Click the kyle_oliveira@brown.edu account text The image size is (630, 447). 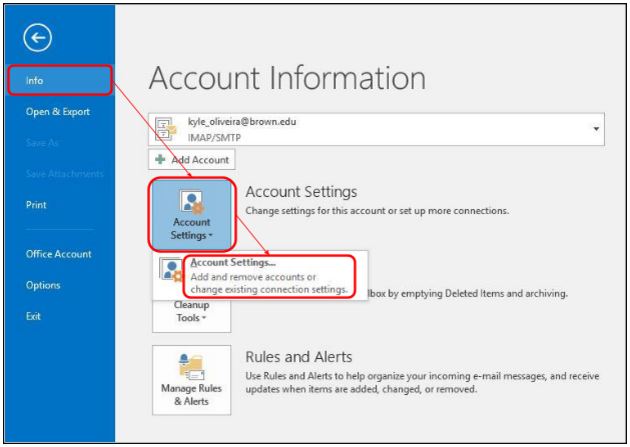[242, 122]
